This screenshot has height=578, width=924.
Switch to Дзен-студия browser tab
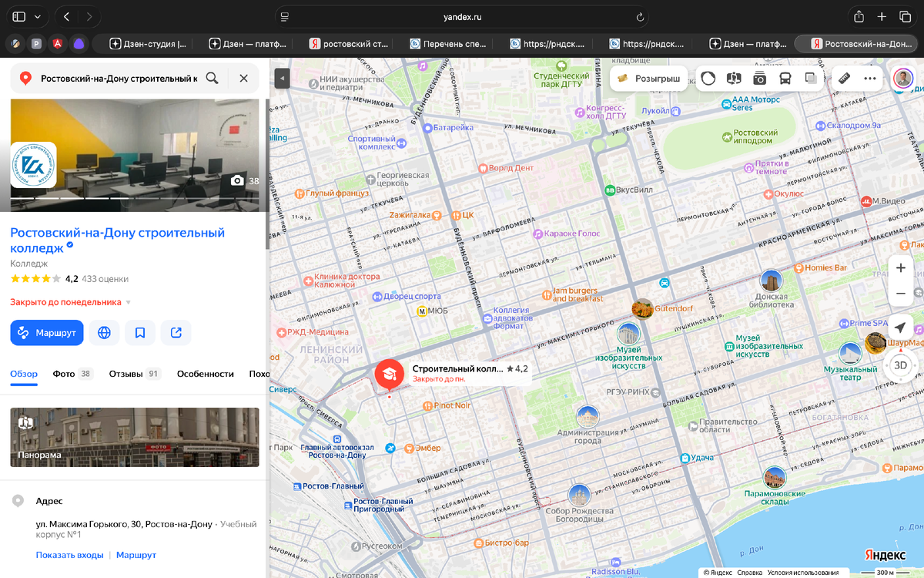click(149, 44)
